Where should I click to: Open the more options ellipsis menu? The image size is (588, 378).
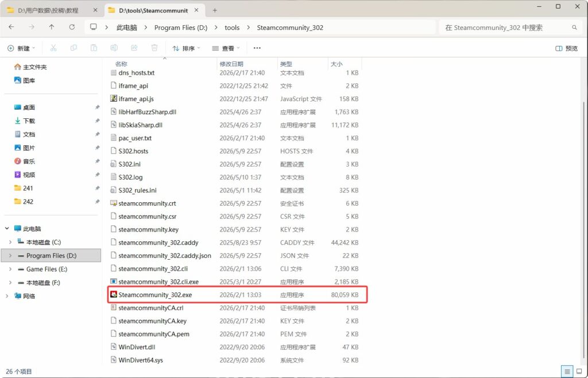click(257, 48)
